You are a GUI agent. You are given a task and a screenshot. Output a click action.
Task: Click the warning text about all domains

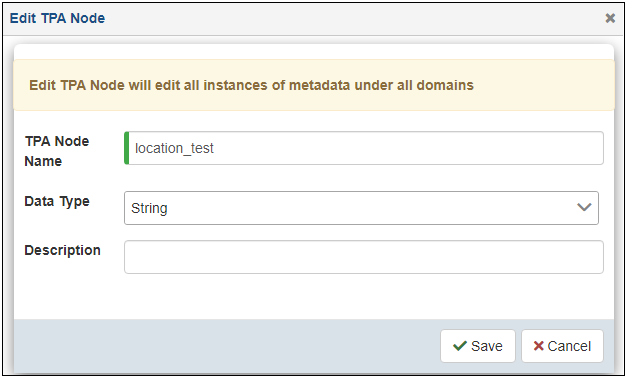251,85
